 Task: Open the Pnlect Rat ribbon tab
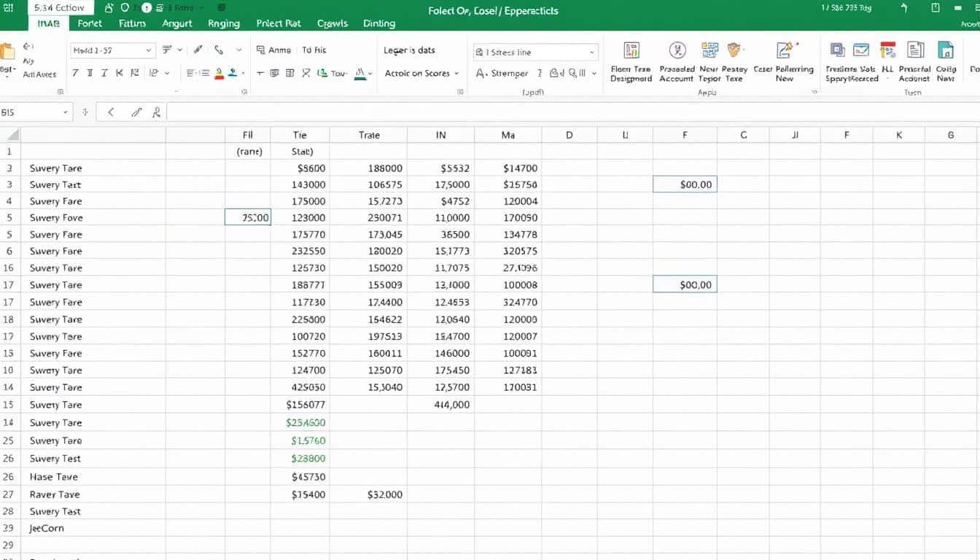pos(279,23)
